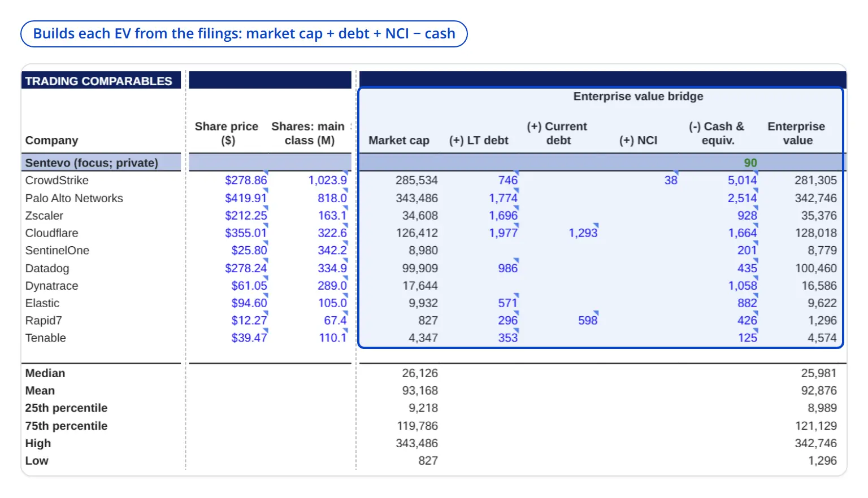Click the "Builds each EV from the filings" caption pill

(244, 34)
